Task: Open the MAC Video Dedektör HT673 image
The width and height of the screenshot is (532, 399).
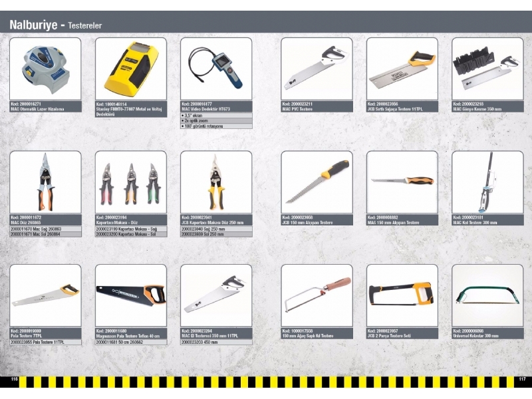Action: point(216,68)
